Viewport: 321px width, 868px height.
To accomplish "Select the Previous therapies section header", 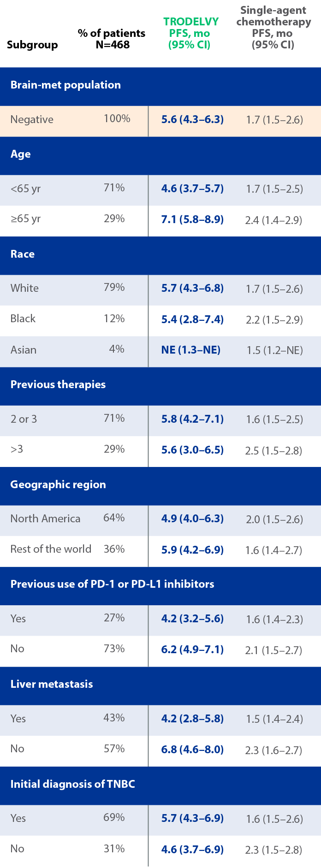I will tap(58, 385).
